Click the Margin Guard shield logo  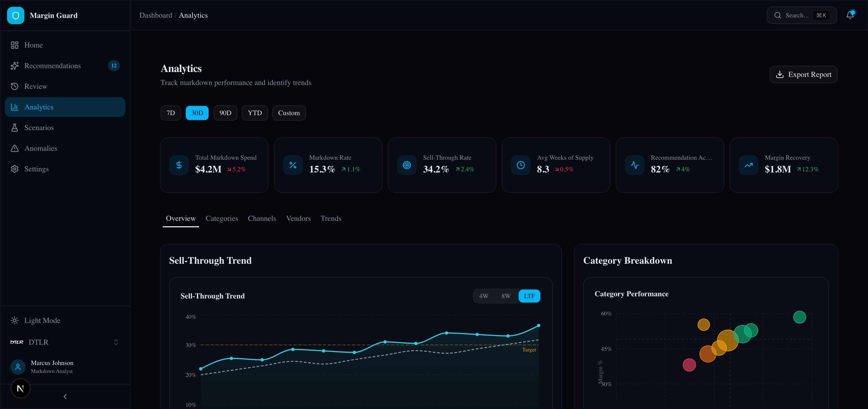click(15, 15)
